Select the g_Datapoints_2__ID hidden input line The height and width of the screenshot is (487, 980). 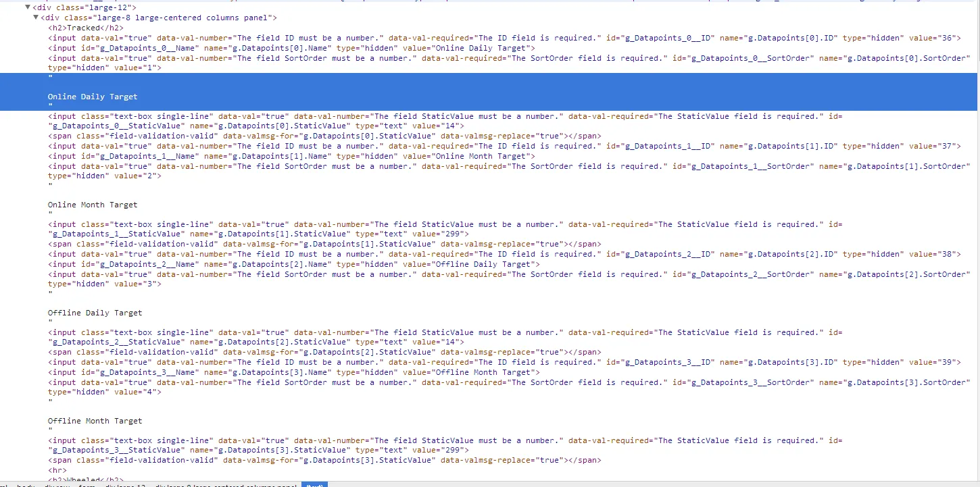(x=504, y=254)
